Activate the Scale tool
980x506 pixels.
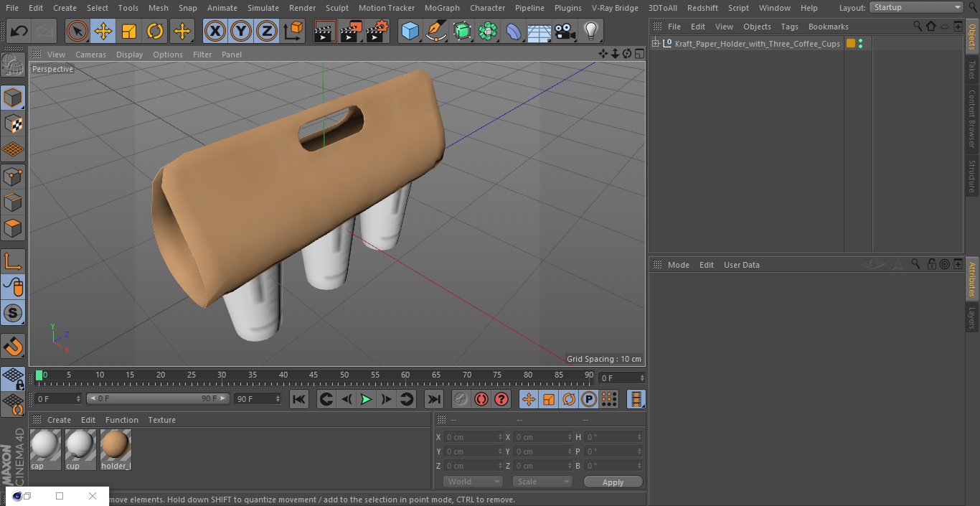point(129,31)
